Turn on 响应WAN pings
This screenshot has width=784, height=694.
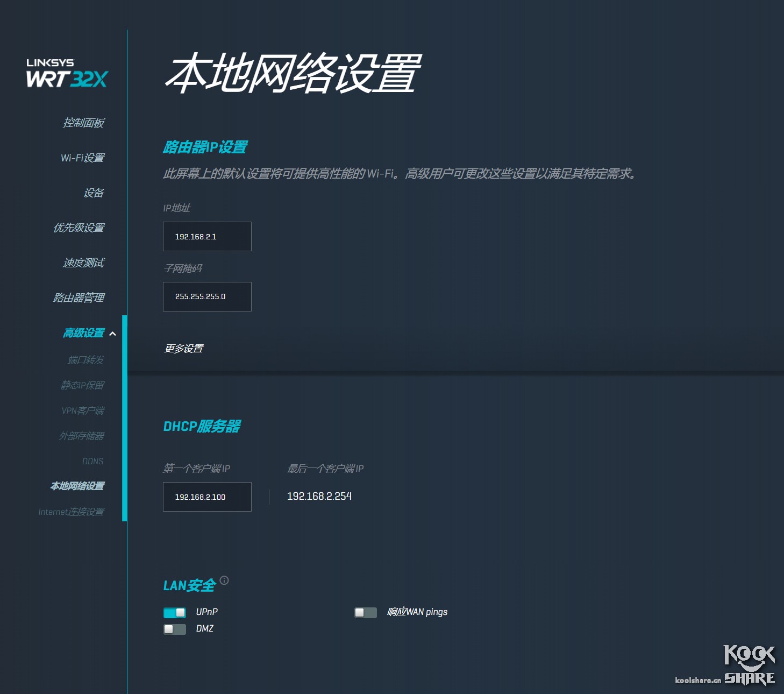coord(365,612)
